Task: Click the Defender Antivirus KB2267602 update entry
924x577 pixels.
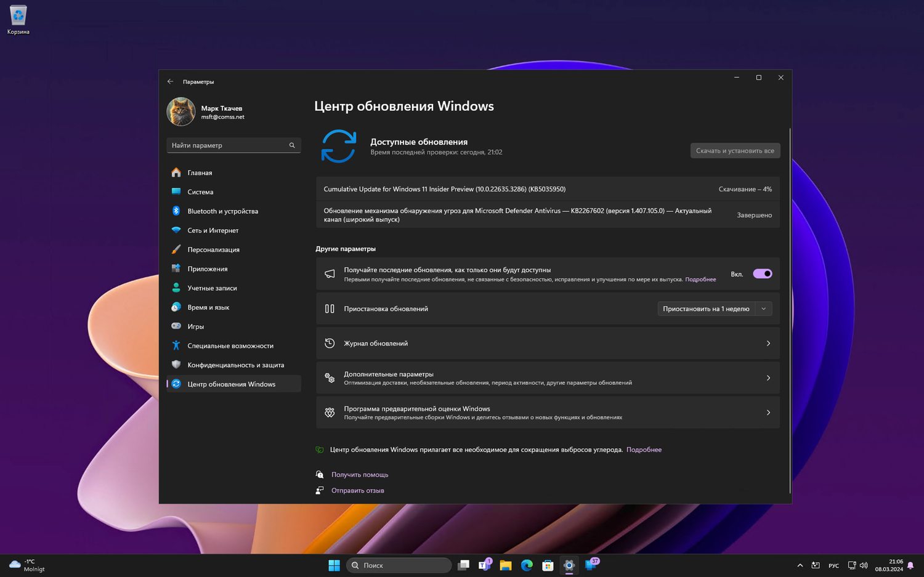Action: pyautogui.click(x=548, y=215)
